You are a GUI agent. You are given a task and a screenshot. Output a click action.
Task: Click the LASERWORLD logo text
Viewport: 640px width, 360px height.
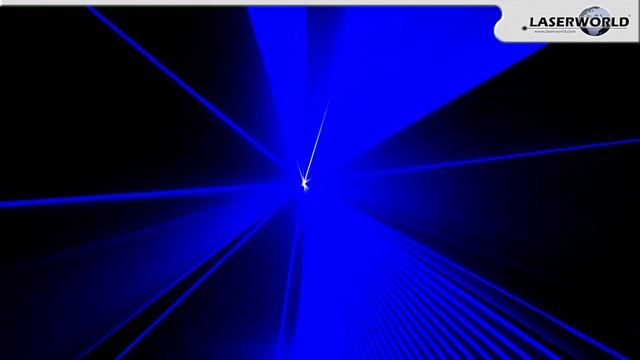pos(579,22)
